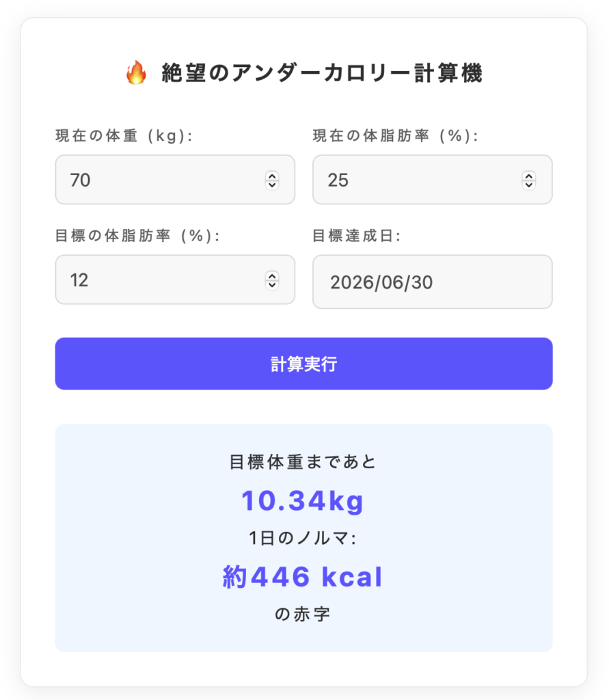Image resolution: width=609 pixels, height=700 pixels.
Task: Open the 目標達成日 date field
Action: 432,282
